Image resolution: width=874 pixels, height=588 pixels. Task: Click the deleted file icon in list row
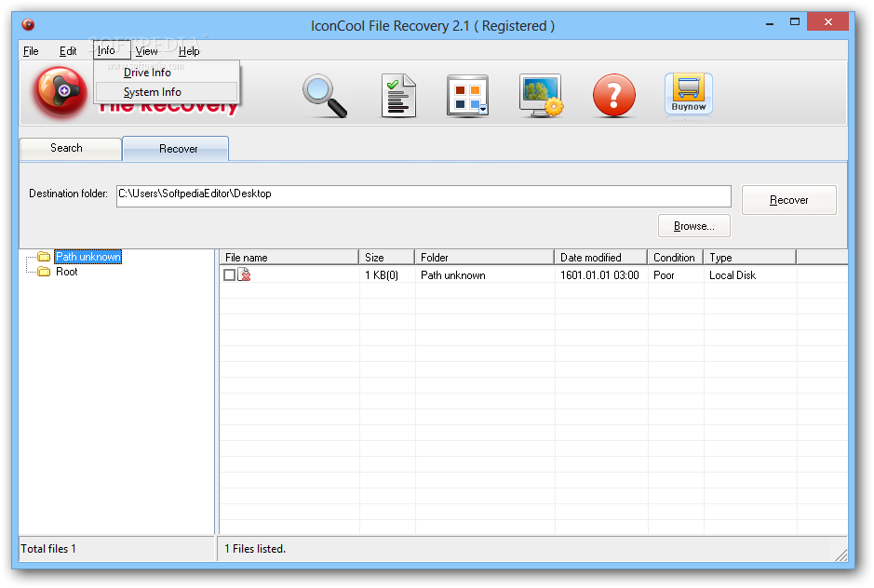point(244,274)
